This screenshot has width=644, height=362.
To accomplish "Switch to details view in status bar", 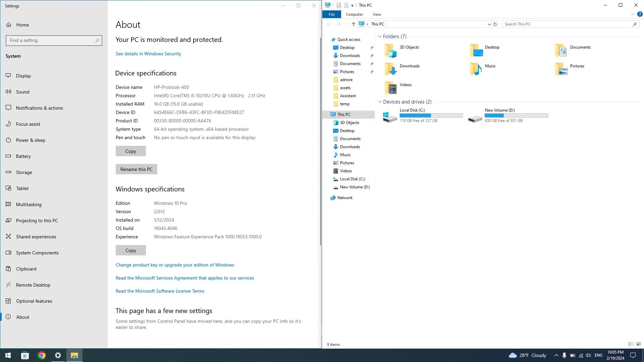I will (x=631, y=344).
